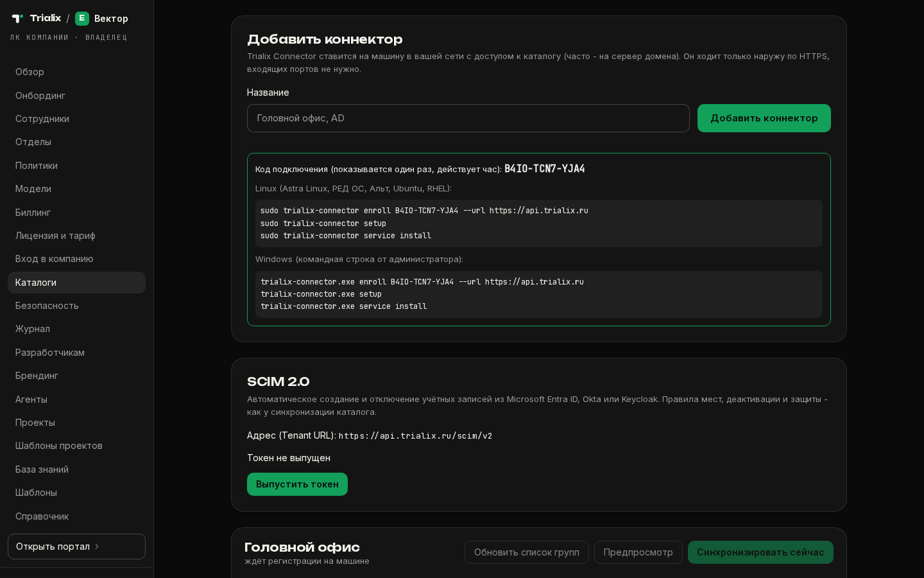Open Шаблоны проектов

click(x=76, y=446)
